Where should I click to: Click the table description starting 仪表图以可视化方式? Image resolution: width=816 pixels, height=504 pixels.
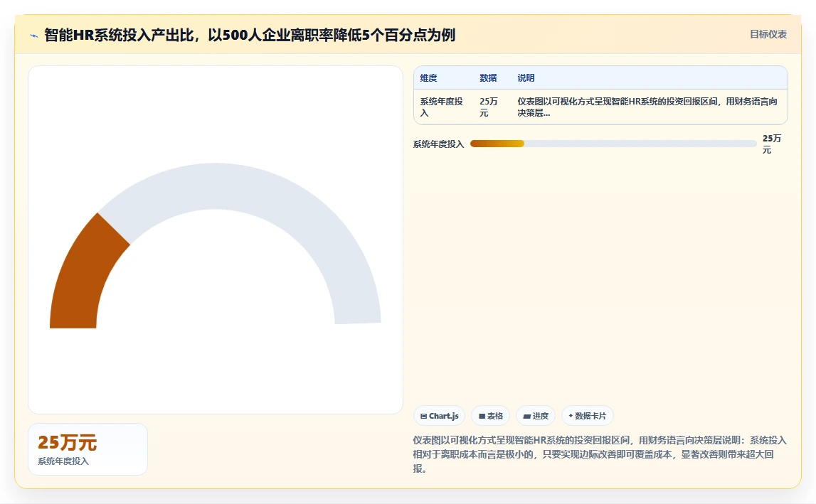tap(647, 107)
